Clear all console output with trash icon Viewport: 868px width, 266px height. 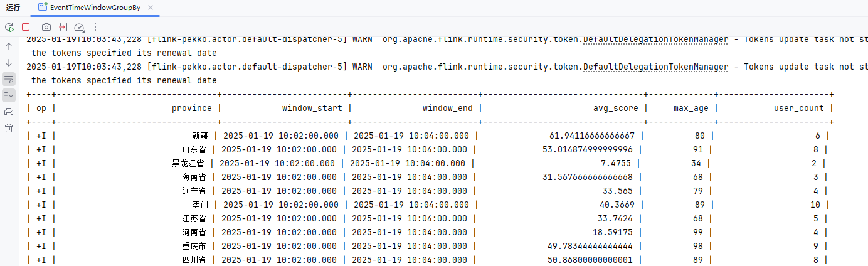click(9, 128)
